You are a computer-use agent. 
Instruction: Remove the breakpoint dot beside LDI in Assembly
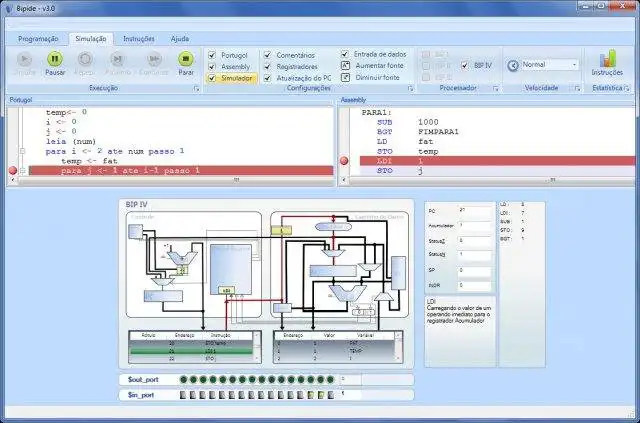coord(344,161)
